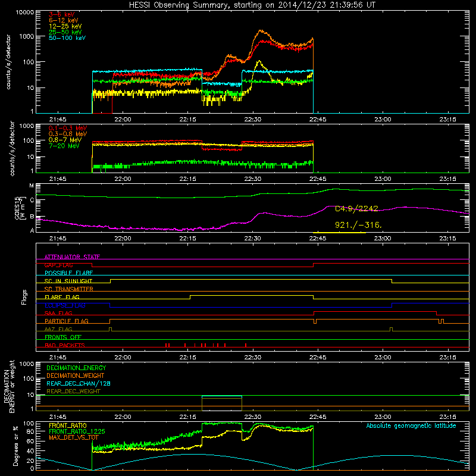Click the 0.1-0.3 MeV legend entry
Viewport: 476px width, 476px height.
[x=68, y=128]
